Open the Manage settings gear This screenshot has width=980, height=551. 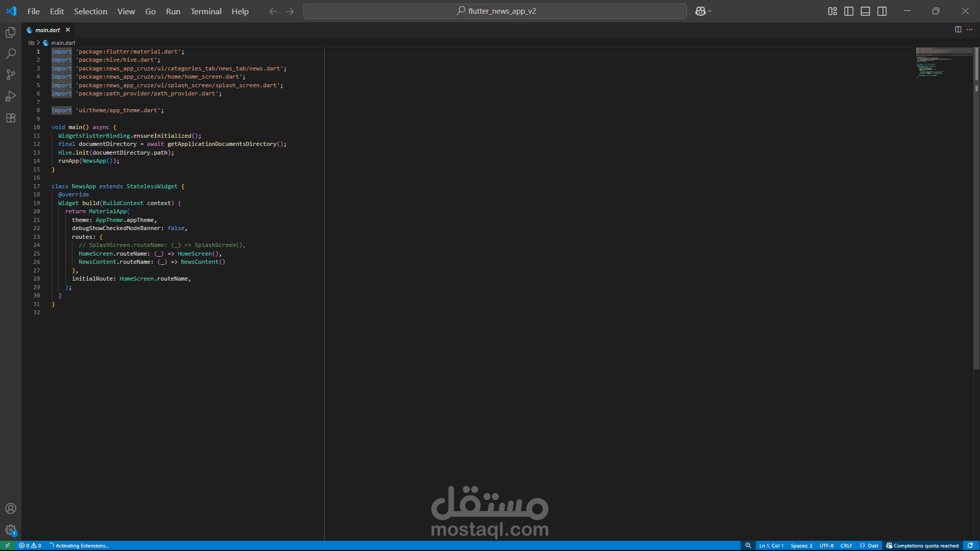pos(11,530)
